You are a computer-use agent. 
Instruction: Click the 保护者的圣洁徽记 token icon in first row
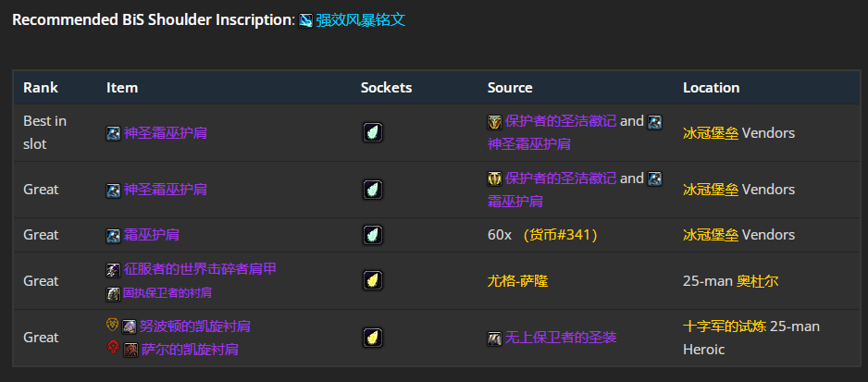click(x=494, y=121)
